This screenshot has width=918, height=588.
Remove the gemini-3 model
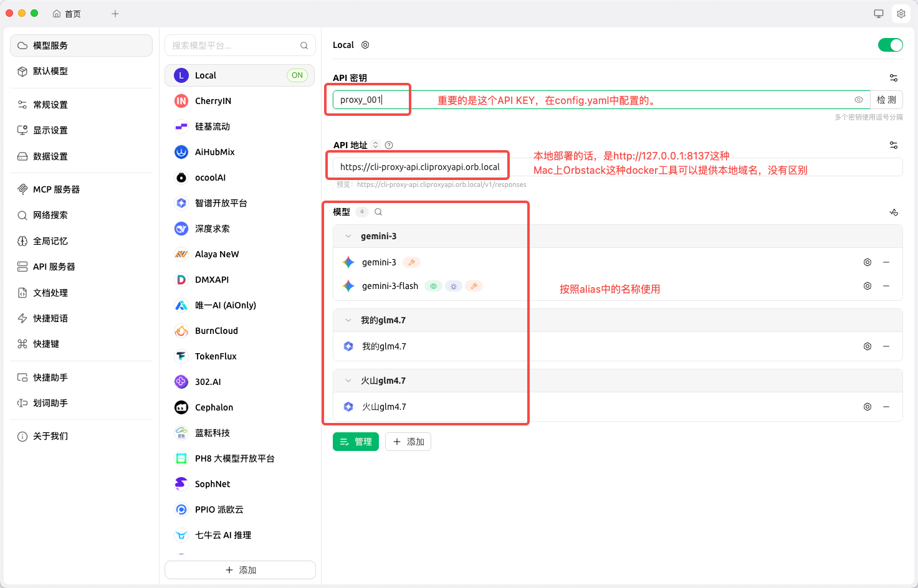point(886,262)
